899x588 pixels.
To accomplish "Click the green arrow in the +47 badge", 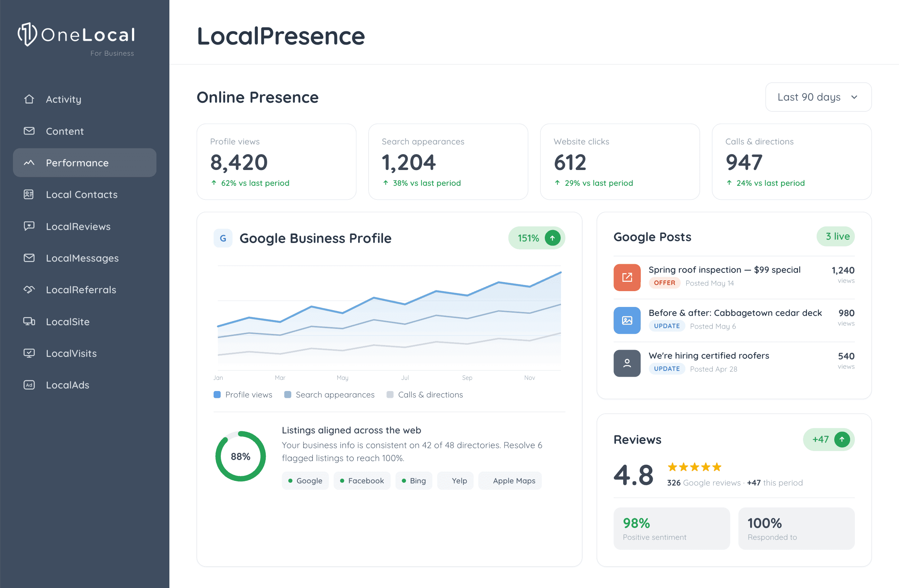I will (841, 439).
